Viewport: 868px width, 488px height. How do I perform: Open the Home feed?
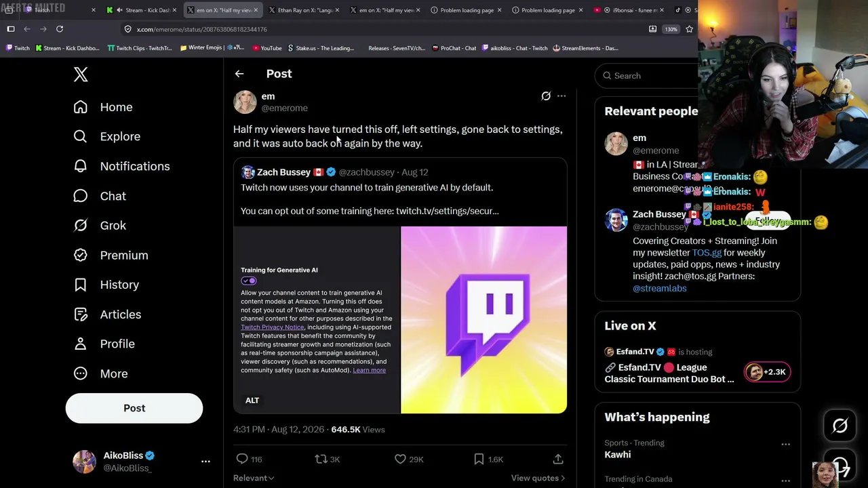click(103, 107)
